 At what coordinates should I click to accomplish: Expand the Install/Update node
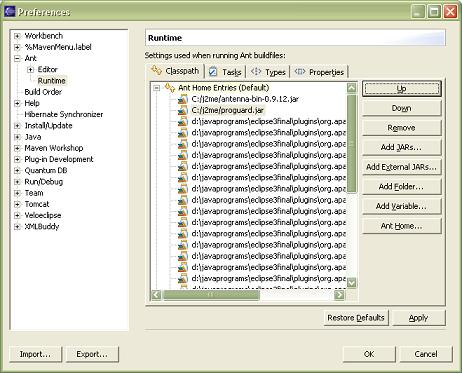(x=17, y=126)
